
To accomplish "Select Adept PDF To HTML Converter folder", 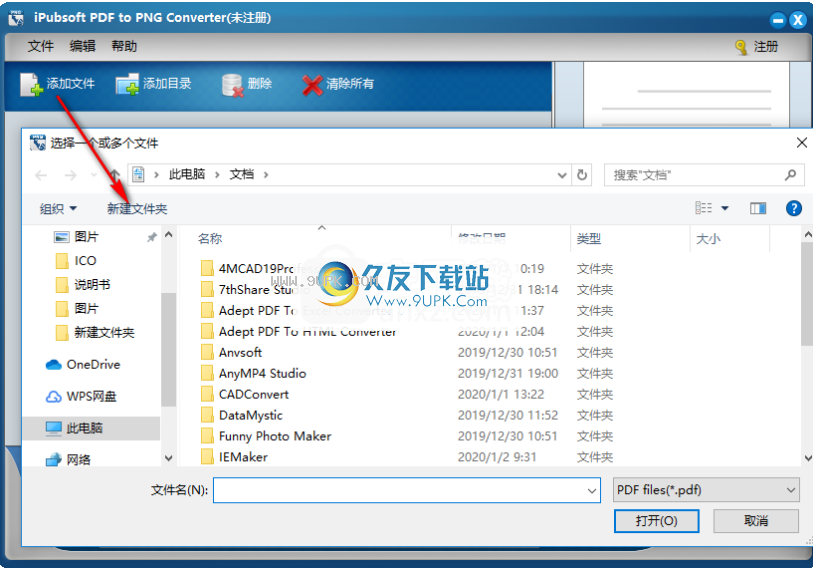I will [x=298, y=331].
